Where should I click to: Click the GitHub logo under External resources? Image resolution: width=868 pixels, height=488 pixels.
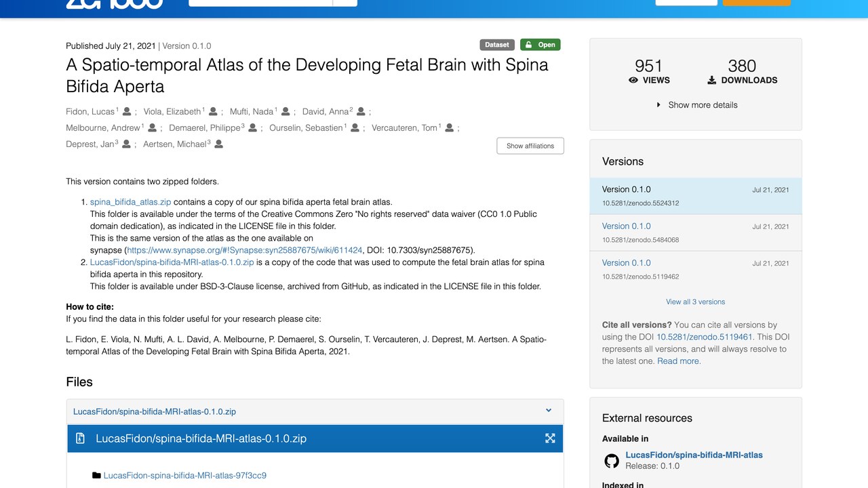pyautogui.click(x=612, y=462)
